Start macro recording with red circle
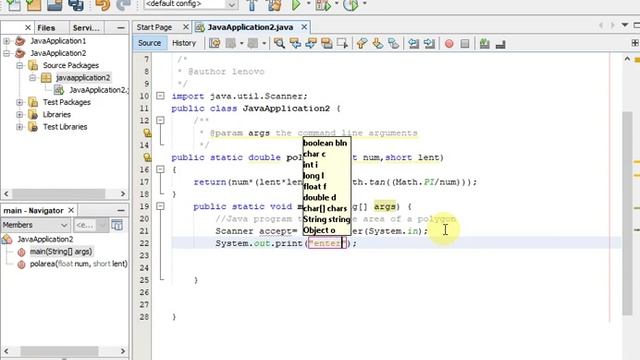The height and width of the screenshot is (360, 640). tap(449, 43)
